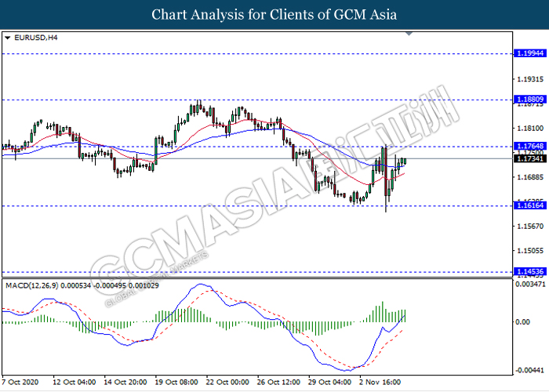Viewport: 549px width, 392px height.
Task: Click the 7 Oct 2020 date label
Action: [20, 382]
